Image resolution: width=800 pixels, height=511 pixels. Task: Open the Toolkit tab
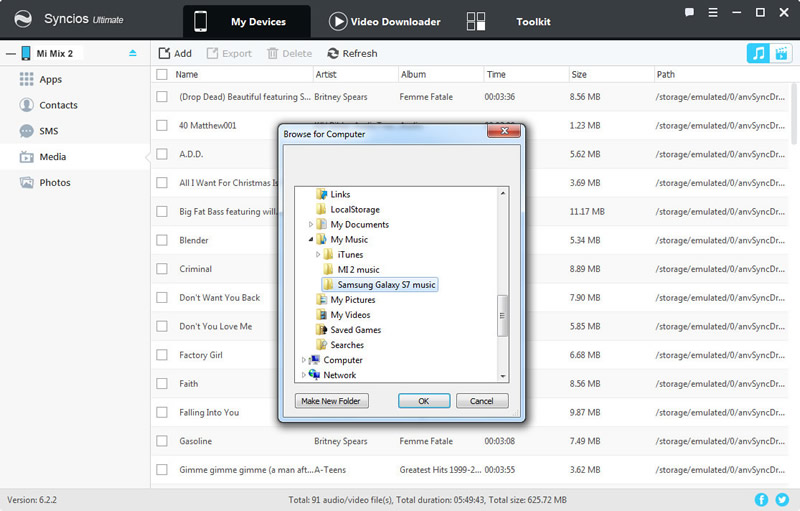pos(509,21)
